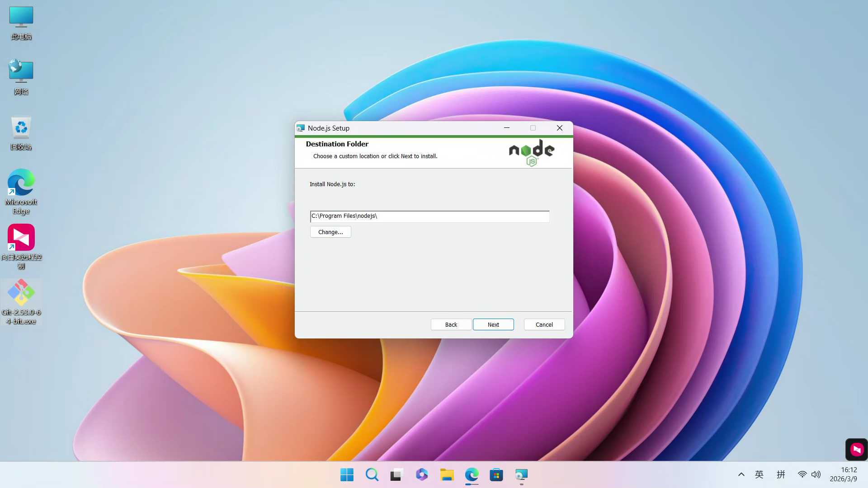Open taskbar Search
The height and width of the screenshot is (488, 868).
point(372,474)
